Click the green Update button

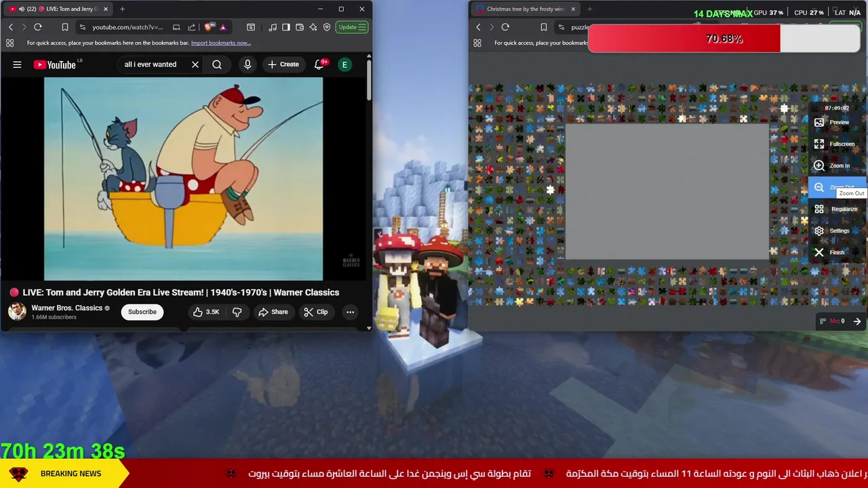pyautogui.click(x=353, y=27)
